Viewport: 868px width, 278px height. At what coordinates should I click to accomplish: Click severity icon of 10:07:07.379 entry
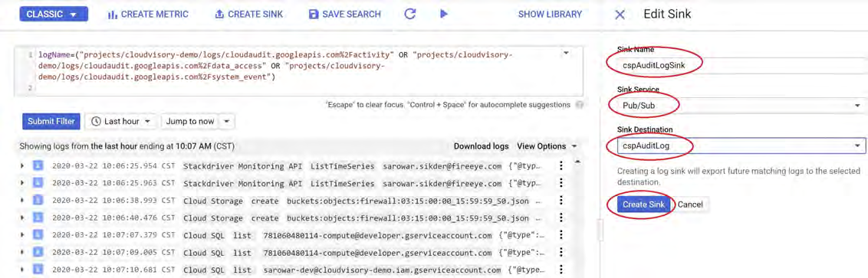38,235
